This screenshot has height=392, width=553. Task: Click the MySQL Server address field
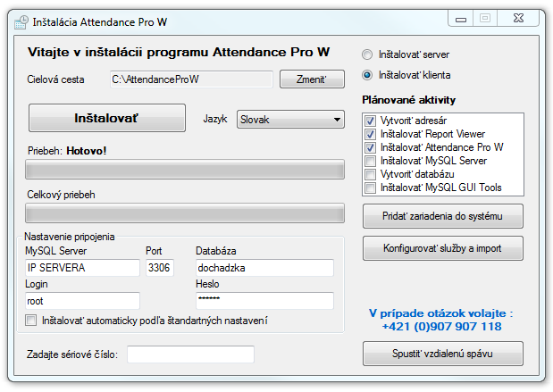point(82,268)
